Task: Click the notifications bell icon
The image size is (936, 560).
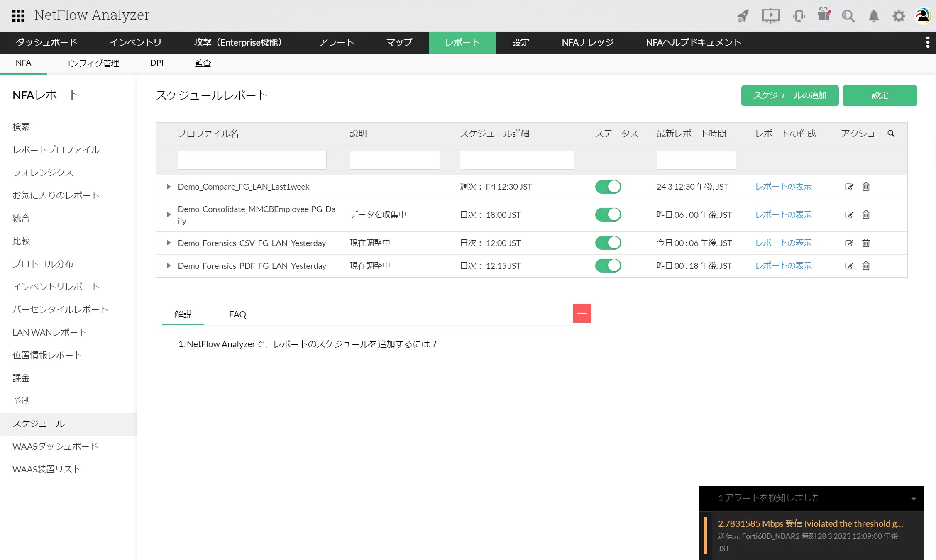Action: 874,16
